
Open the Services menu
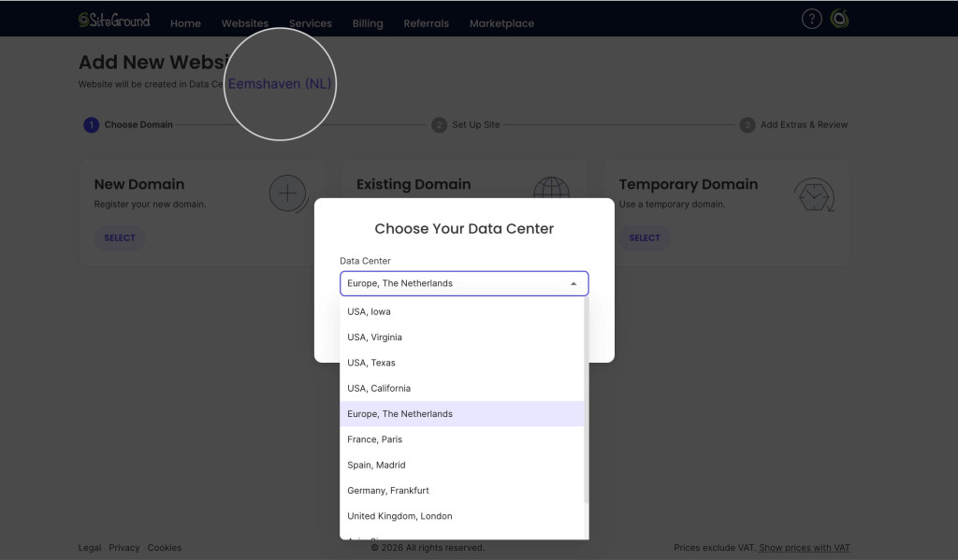(x=311, y=23)
